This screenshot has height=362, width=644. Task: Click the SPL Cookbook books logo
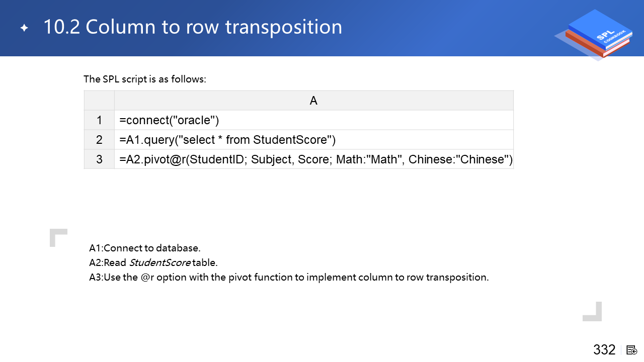(595, 35)
